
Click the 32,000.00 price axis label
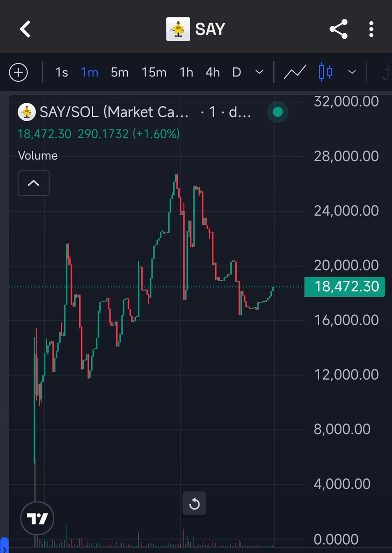(346, 101)
